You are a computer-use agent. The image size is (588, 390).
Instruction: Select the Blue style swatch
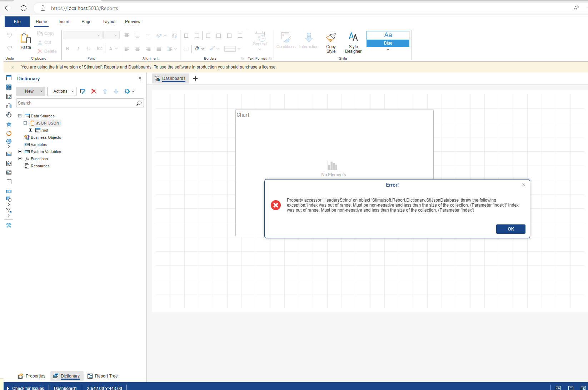pos(388,39)
